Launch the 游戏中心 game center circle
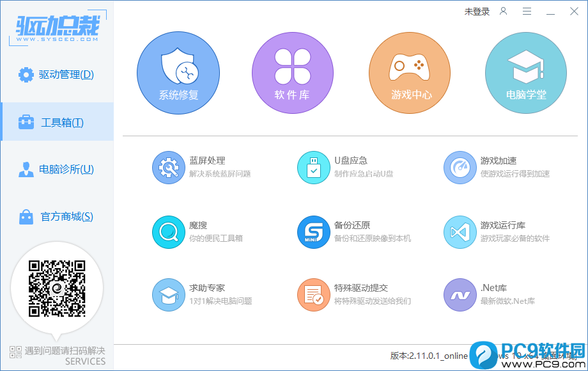The image size is (588, 371). point(410,73)
